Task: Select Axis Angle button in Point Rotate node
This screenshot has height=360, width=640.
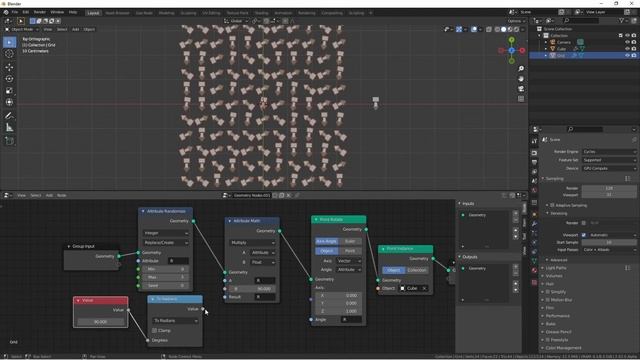Action: pos(327,241)
